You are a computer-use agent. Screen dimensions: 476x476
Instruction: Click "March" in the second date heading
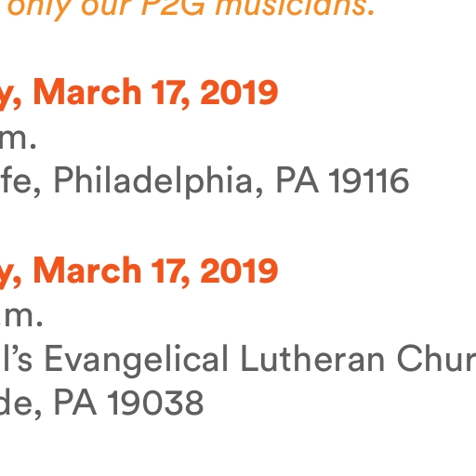pyautogui.click(x=87, y=271)
